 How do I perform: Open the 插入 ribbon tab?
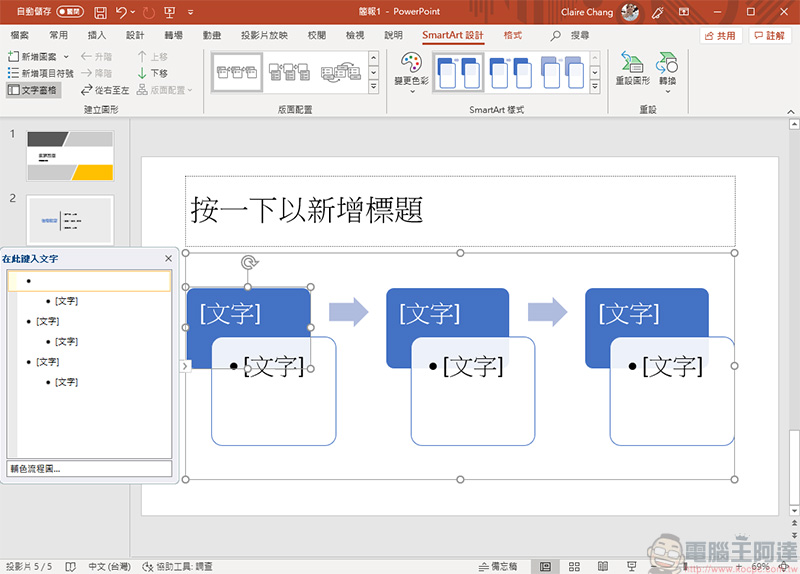(x=96, y=35)
